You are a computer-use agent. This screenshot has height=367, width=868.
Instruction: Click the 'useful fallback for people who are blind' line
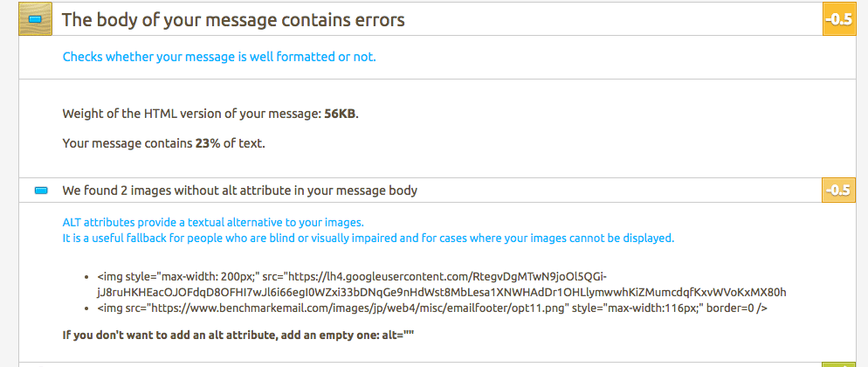click(x=368, y=238)
